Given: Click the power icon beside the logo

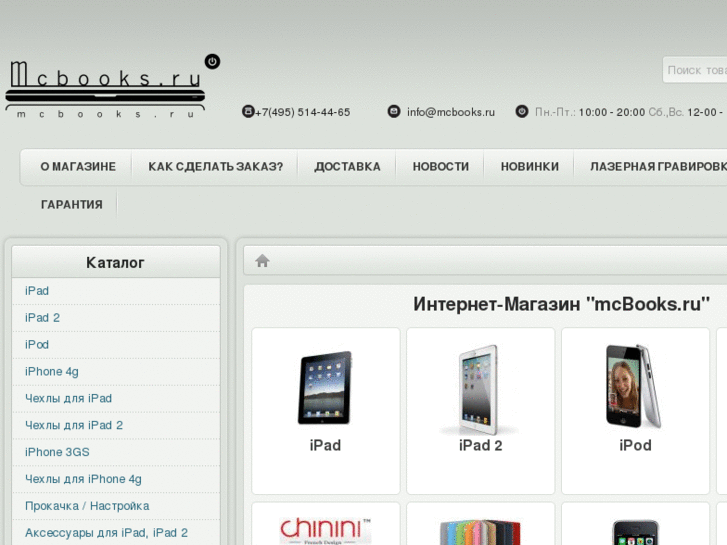Looking at the screenshot, I should [212, 61].
